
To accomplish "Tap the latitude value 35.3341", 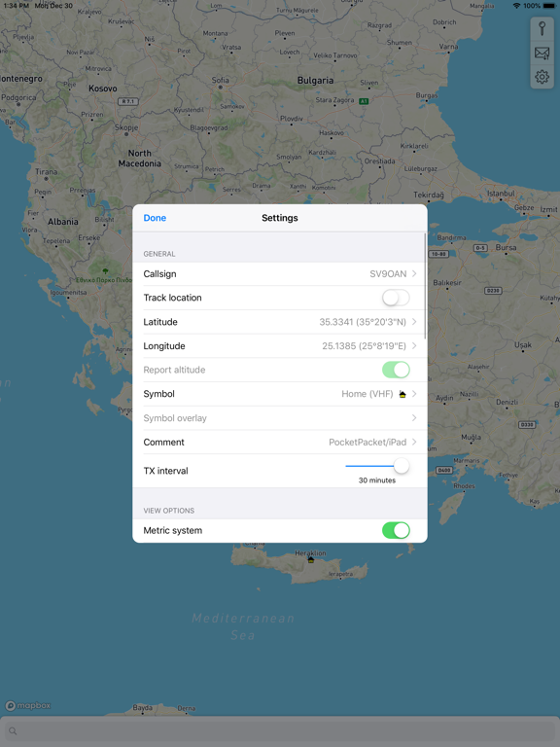I will coord(363,322).
